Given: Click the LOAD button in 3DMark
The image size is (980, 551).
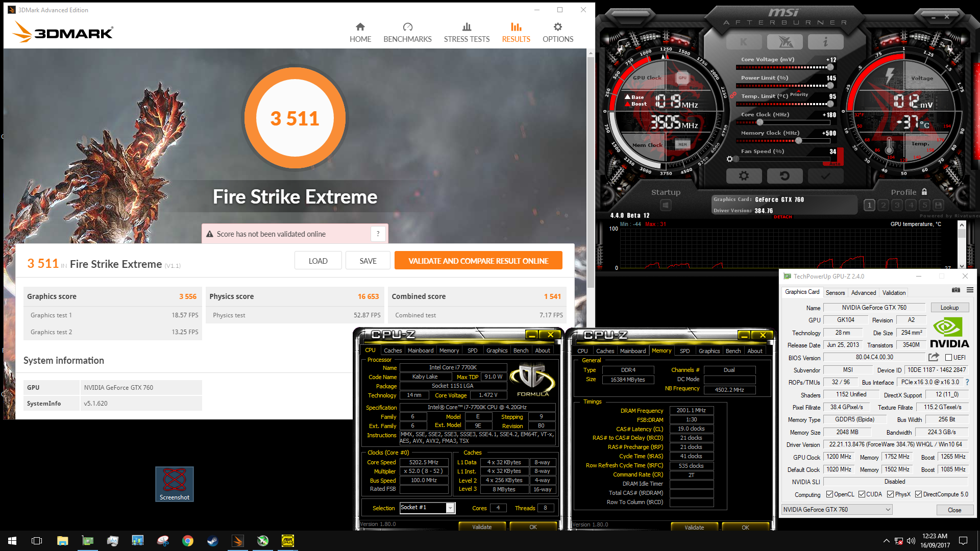Looking at the screenshot, I should coord(318,261).
